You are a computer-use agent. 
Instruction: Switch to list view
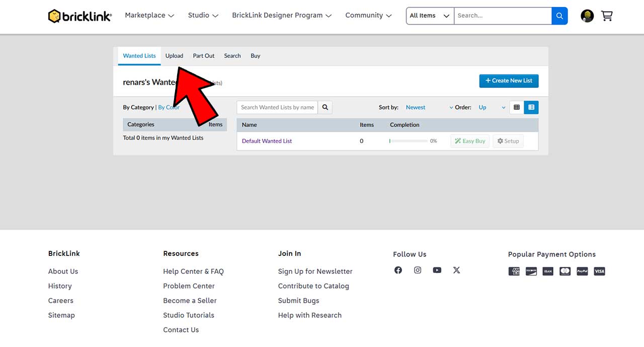pos(531,107)
